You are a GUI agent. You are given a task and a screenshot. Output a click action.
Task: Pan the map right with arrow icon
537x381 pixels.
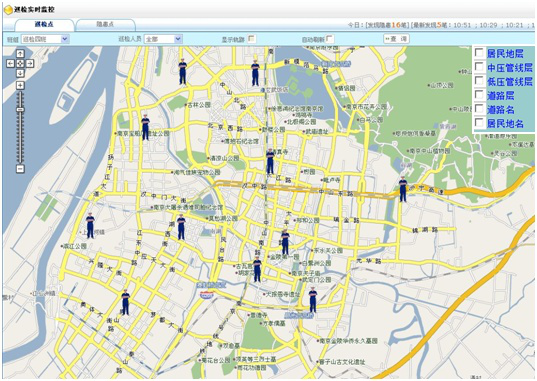30,63
